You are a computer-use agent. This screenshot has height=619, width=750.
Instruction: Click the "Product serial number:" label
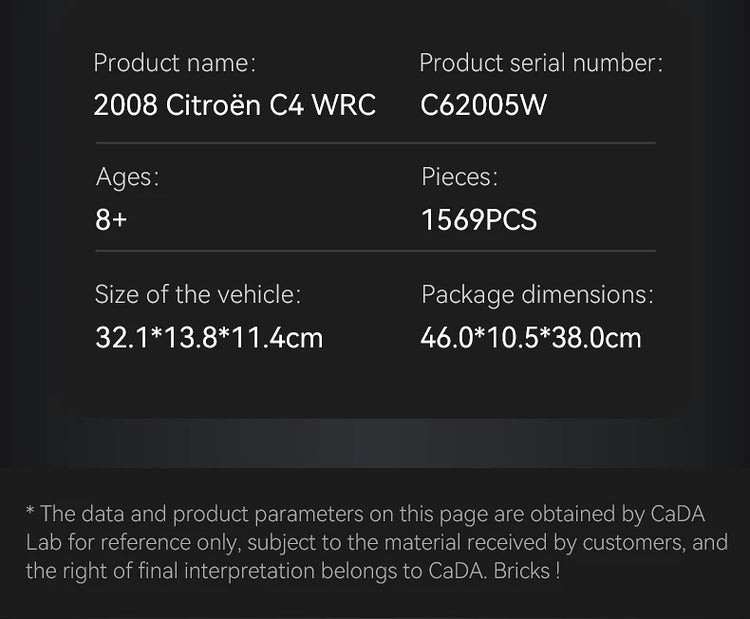[541, 63]
